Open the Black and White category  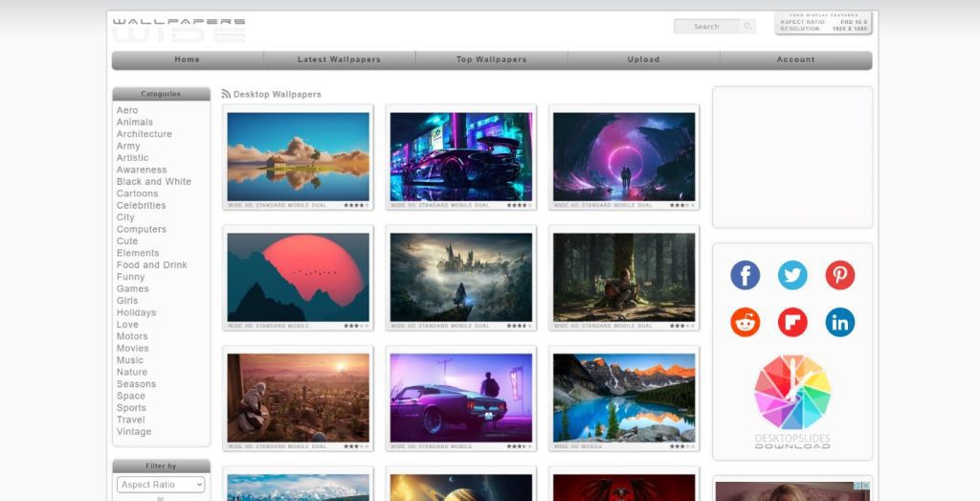coord(154,182)
